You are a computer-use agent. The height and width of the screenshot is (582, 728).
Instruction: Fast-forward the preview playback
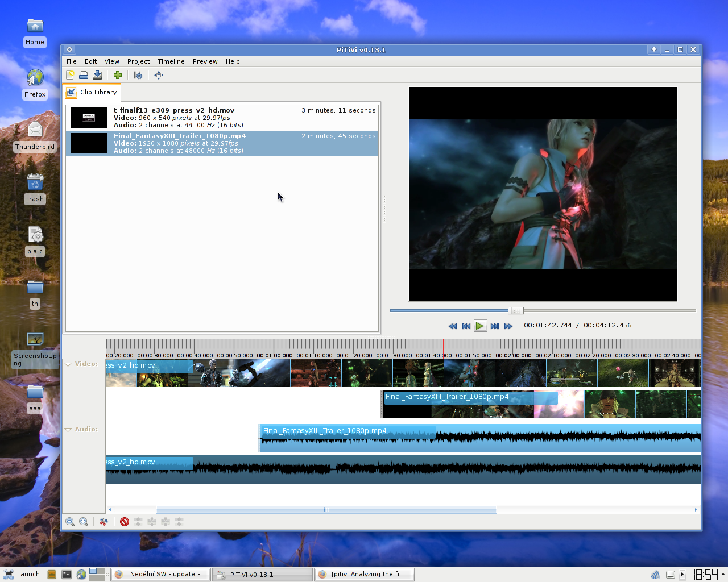tap(508, 326)
